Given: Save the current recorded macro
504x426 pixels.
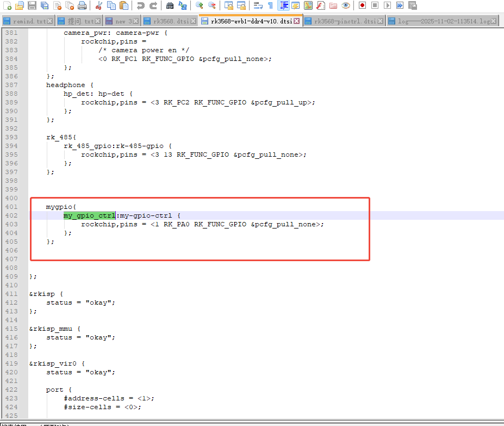Looking at the screenshot, I should tap(413, 5).
